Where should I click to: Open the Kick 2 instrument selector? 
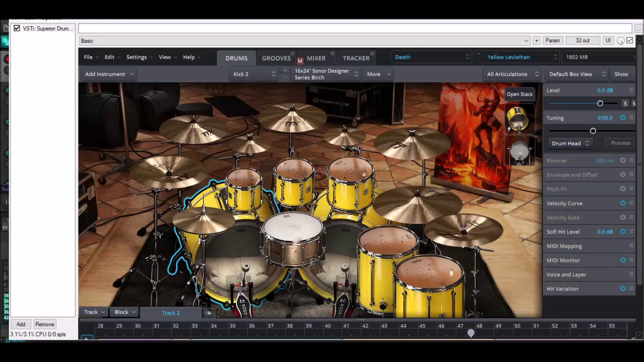coord(254,74)
